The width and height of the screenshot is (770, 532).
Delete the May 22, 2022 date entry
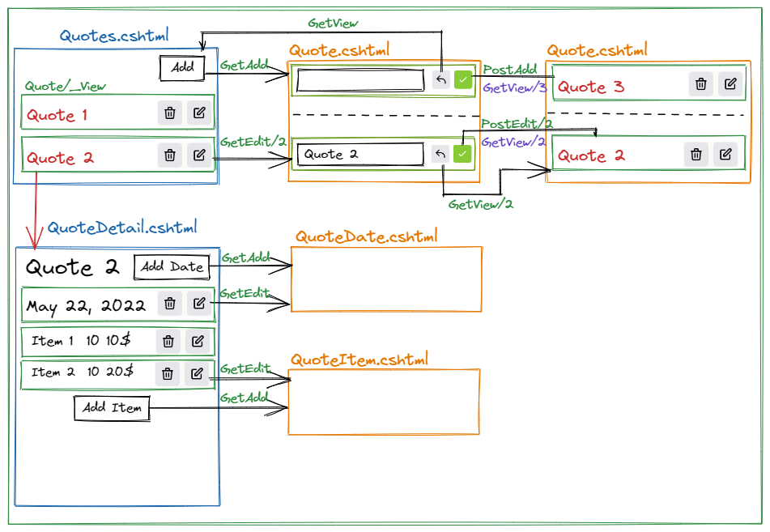[x=169, y=304]
